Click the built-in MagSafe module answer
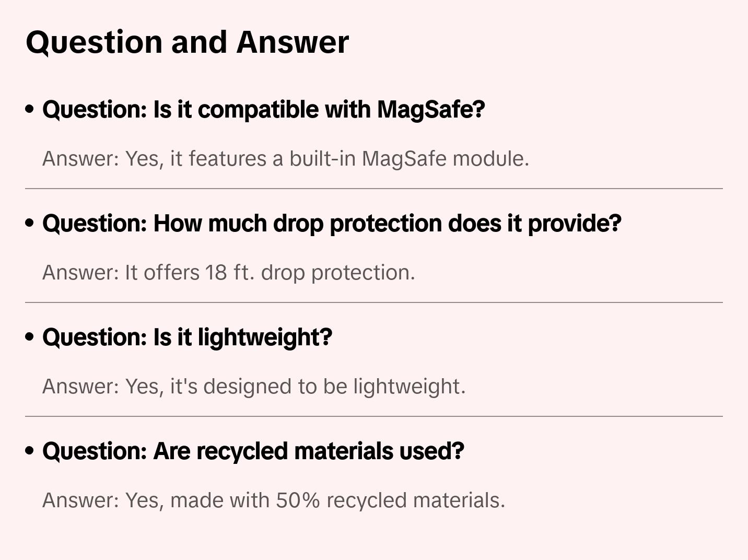The image size is (748, 560). point(286,159)
